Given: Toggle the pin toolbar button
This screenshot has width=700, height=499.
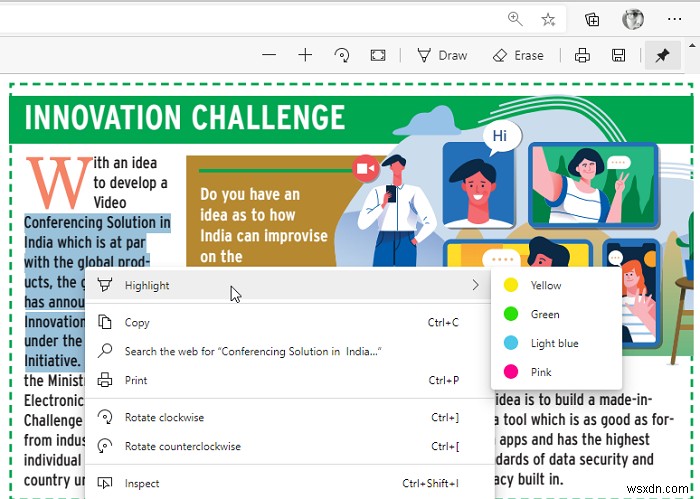Looking at the screenshot, I should pos(662,55).
